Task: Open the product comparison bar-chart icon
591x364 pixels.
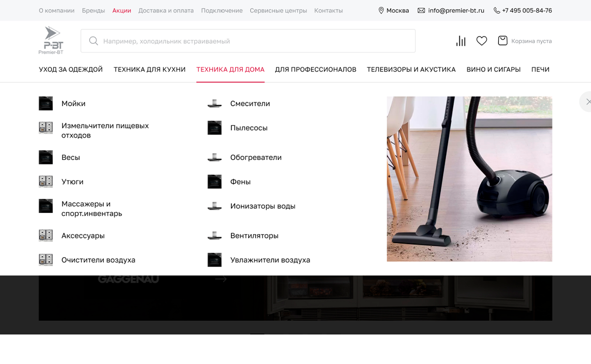Action: click(x=461, y=41)
